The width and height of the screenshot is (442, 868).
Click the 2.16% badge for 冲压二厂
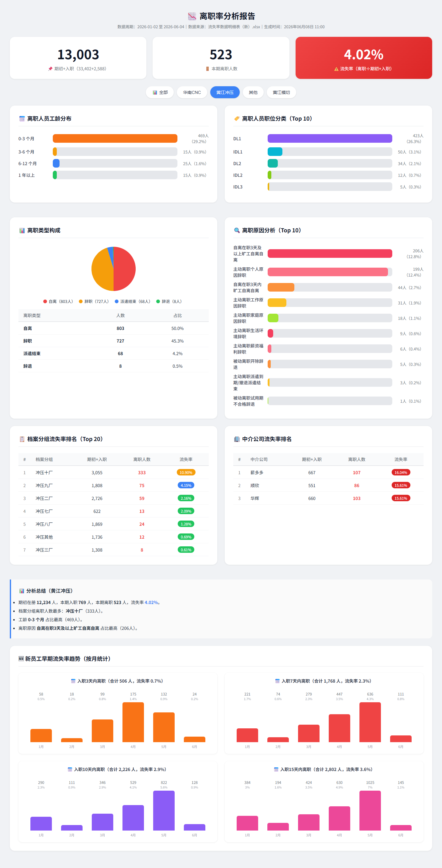(186, 498)
